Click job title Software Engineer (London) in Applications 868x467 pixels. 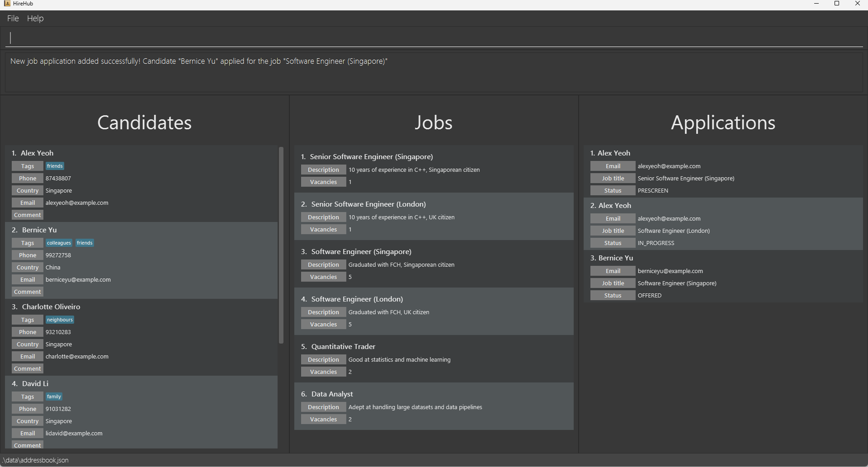pos(674,231)
